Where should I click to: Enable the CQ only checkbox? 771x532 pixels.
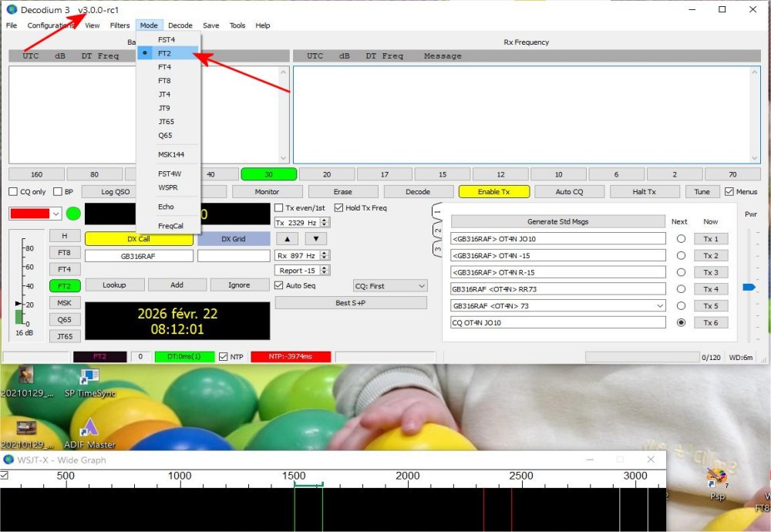13,192
